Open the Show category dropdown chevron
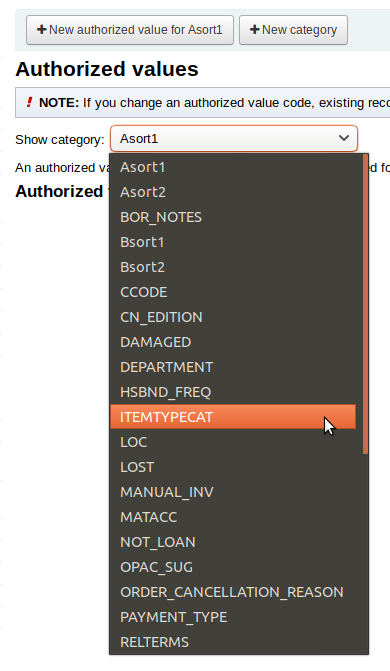Screen dimensions: 390x671 pos(343,138)
